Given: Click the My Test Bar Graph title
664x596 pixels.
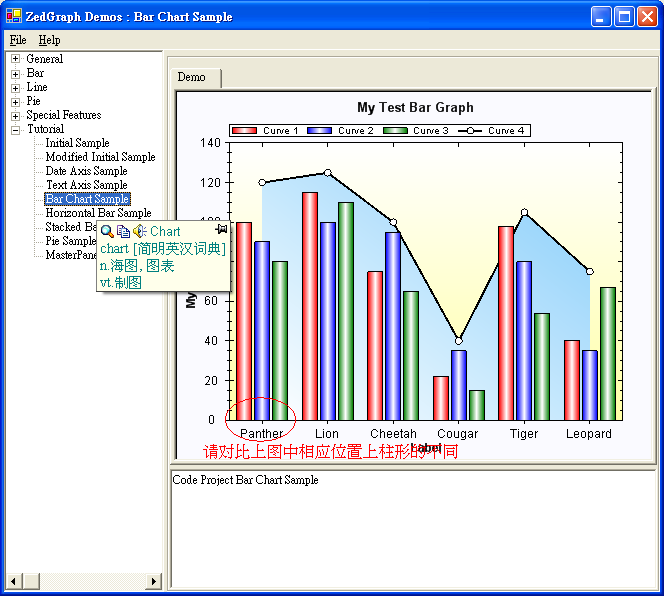Looking at the screenshot, I should [x=415, y=108].
